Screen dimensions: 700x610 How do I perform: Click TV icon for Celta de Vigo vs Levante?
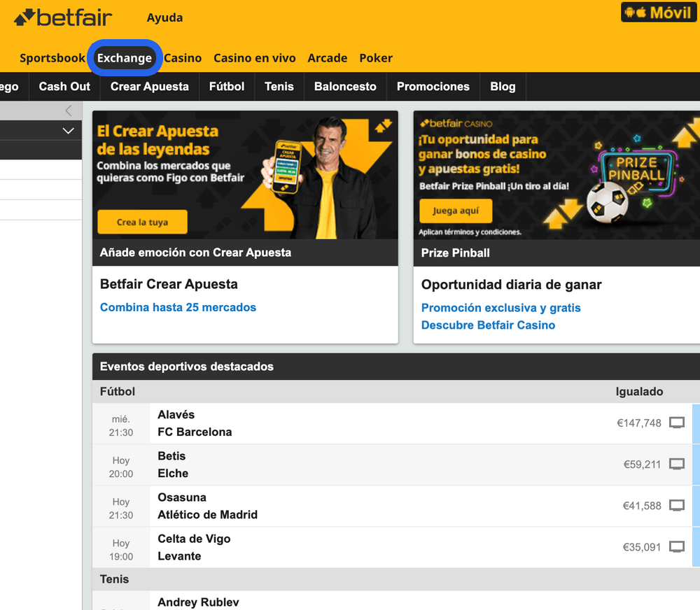(x=677, y=546)
